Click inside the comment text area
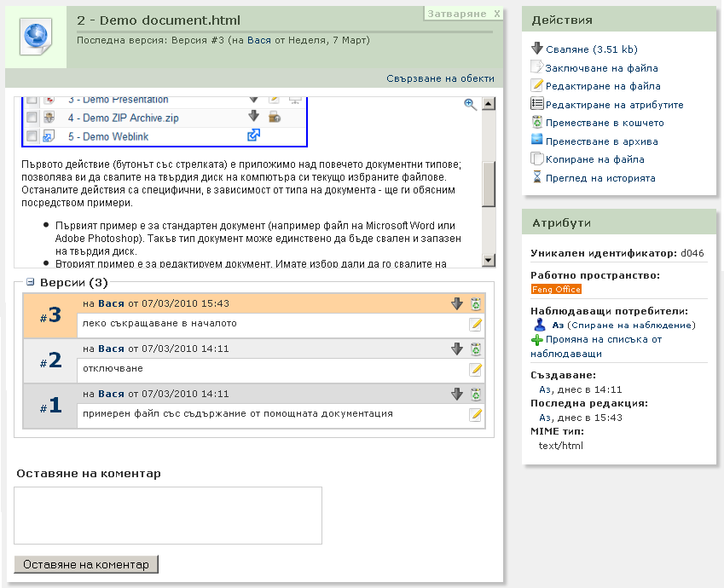This screenshot has width=724, height=588. [x=168, y=515]
